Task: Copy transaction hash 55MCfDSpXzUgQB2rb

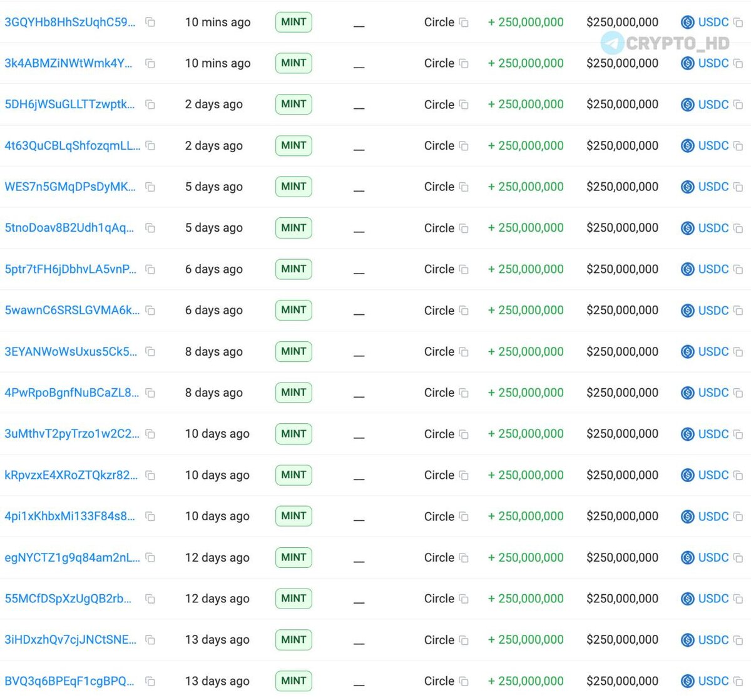Action: [x=150, y=599]
